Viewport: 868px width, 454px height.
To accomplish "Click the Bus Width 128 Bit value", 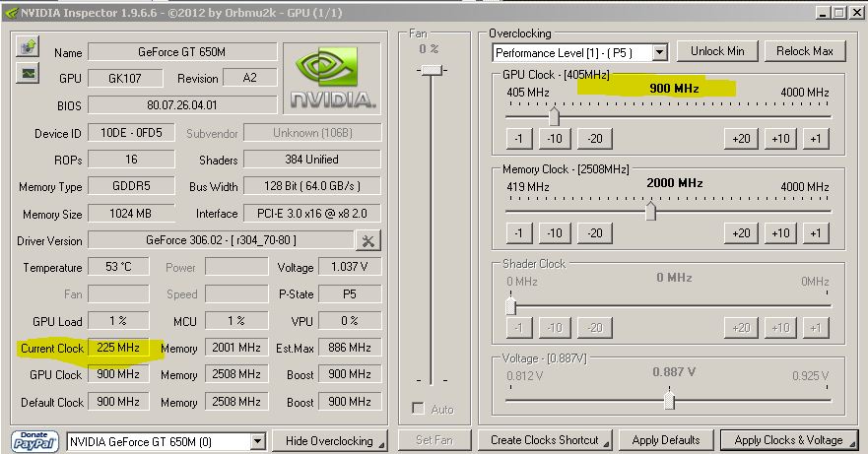I will pyautogui.click(x=312, y=186).
